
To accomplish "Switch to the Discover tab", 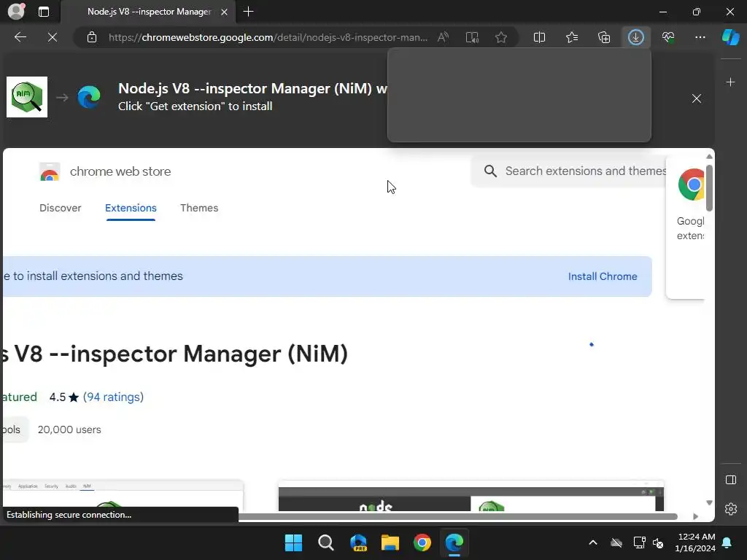I will click(60, 208).
